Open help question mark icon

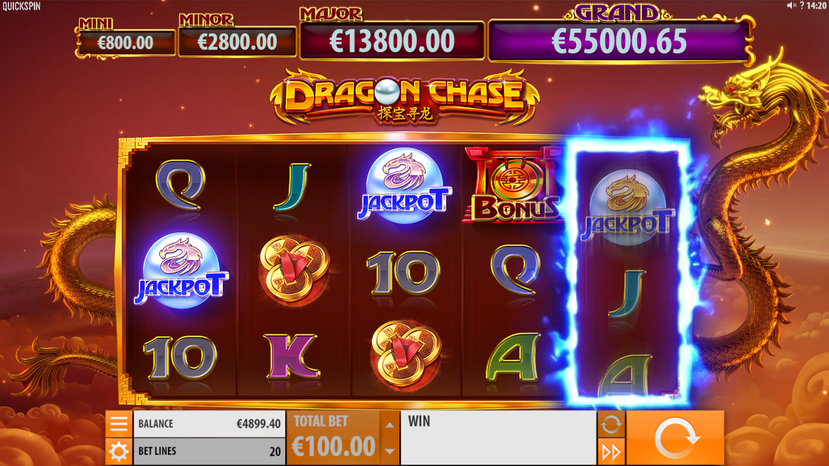tap(802, 5)
